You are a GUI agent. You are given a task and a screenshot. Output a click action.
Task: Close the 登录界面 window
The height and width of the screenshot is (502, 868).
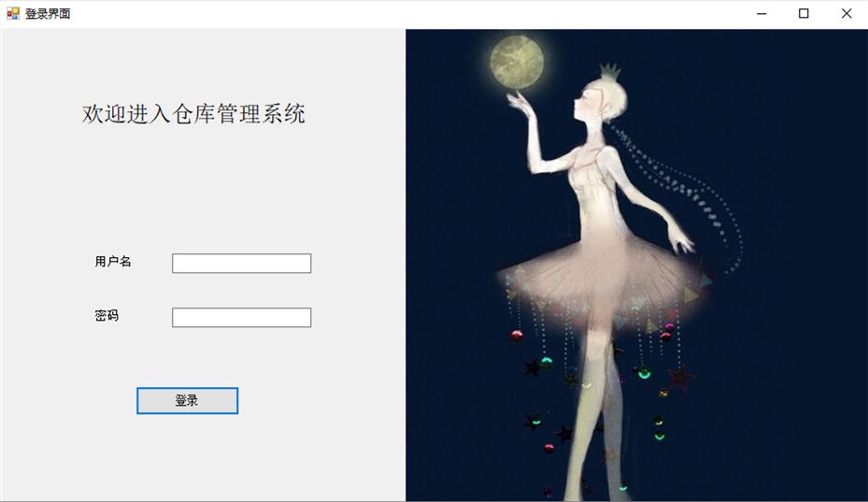tap(847, 14)
